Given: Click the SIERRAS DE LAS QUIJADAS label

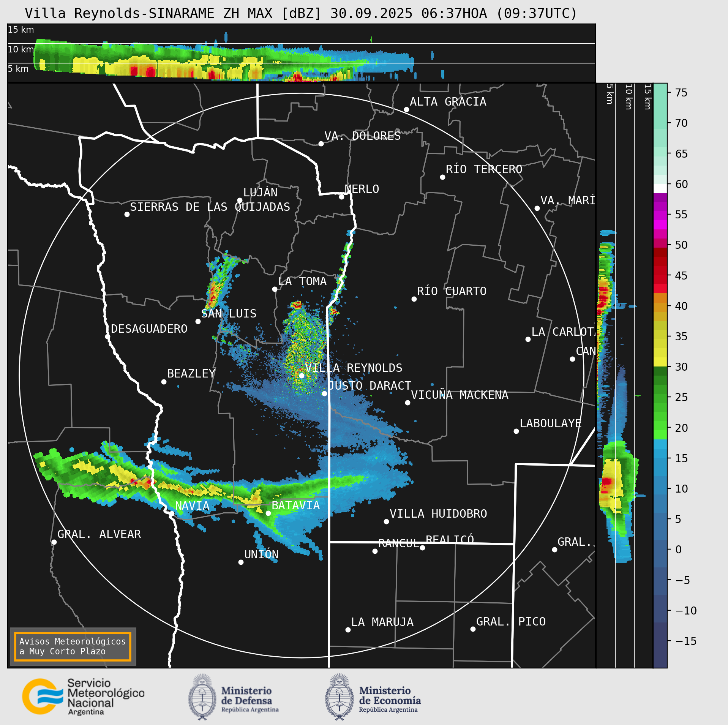Looking at the screenshot, I should [x=210, y=207].
